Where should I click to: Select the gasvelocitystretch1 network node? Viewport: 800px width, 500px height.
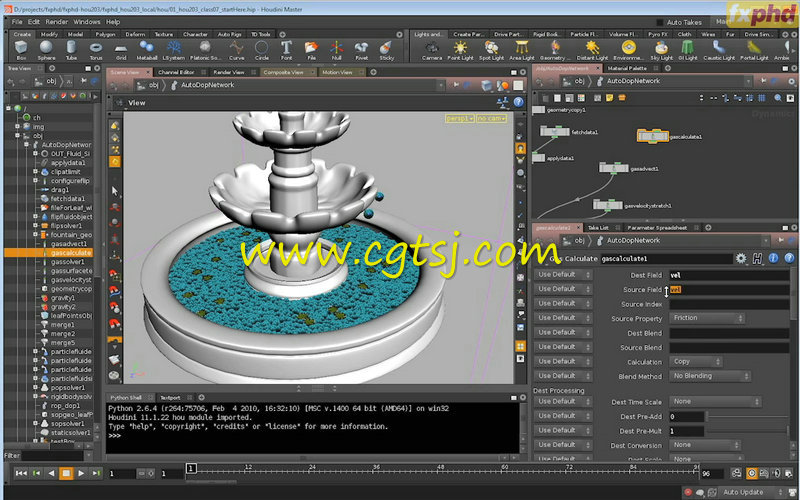608,205
